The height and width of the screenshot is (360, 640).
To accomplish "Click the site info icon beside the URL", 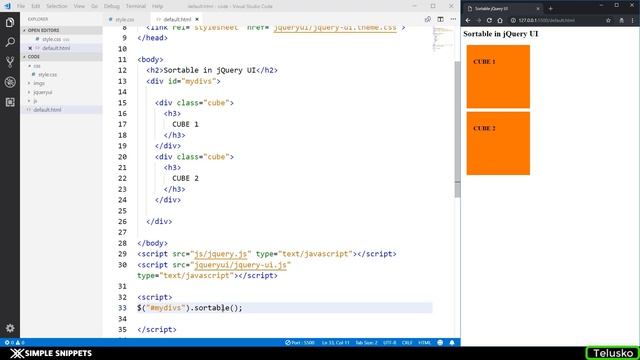I will [513, 20].
